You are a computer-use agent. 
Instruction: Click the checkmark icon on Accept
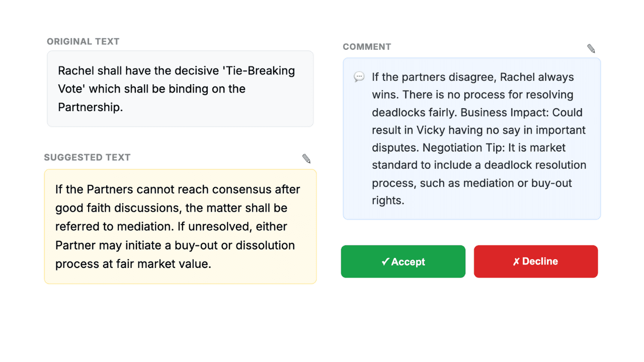point(385,261)
